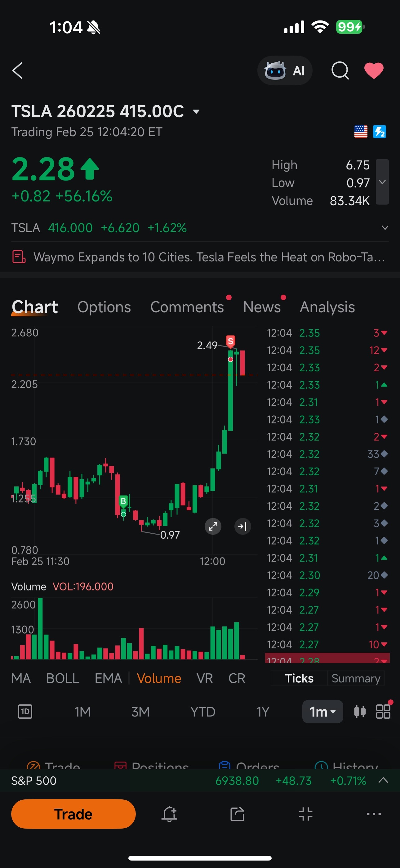Open the chart layout grid icon
400x868 pixels.
click(x=383, y=712)
